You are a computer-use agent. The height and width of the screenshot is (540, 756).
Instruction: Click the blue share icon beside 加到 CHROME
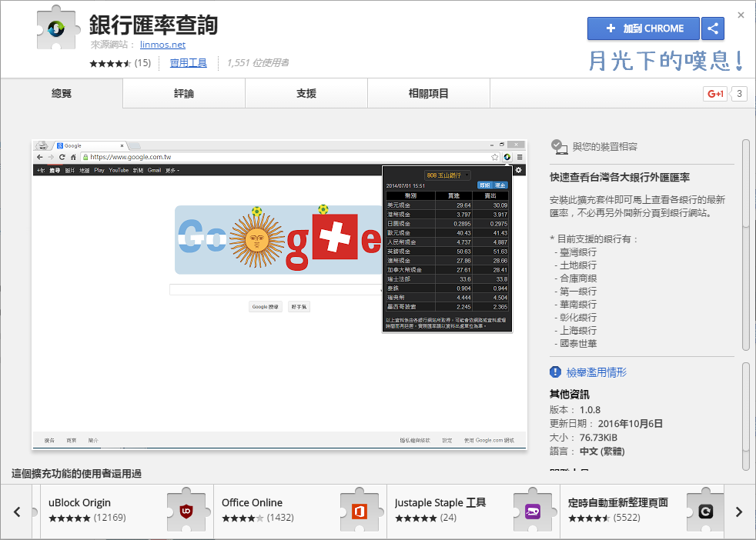(x=712, y=28)
